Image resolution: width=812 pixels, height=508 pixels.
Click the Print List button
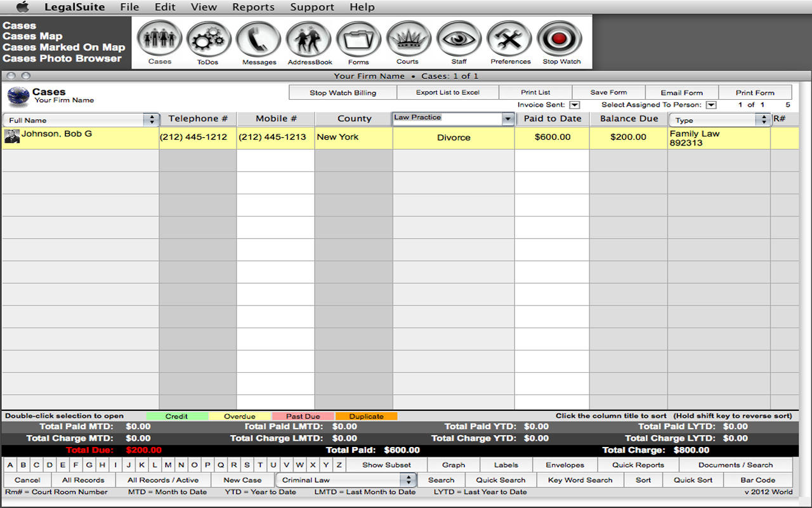coord(535,93)
